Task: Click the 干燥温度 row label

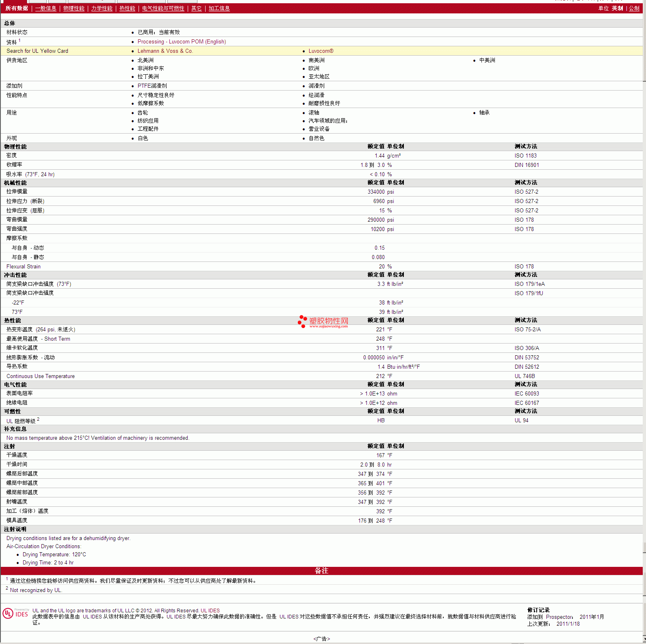Action: click(x=17, y=455)
